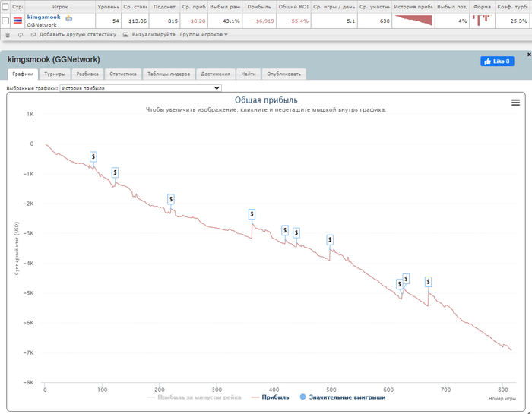
Task: Sort by the Прибыль column header
Action: pyautogui.click(x=259, y=6)
